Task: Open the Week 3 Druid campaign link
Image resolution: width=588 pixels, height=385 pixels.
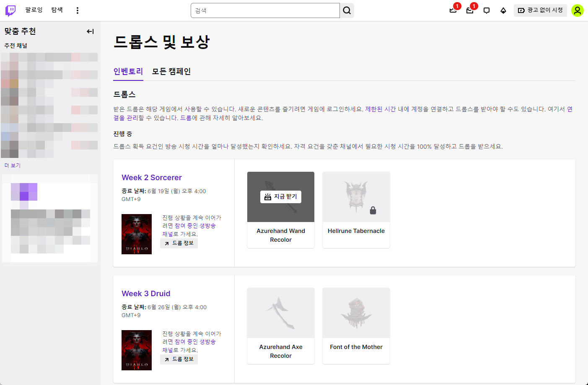Action: 146,294
